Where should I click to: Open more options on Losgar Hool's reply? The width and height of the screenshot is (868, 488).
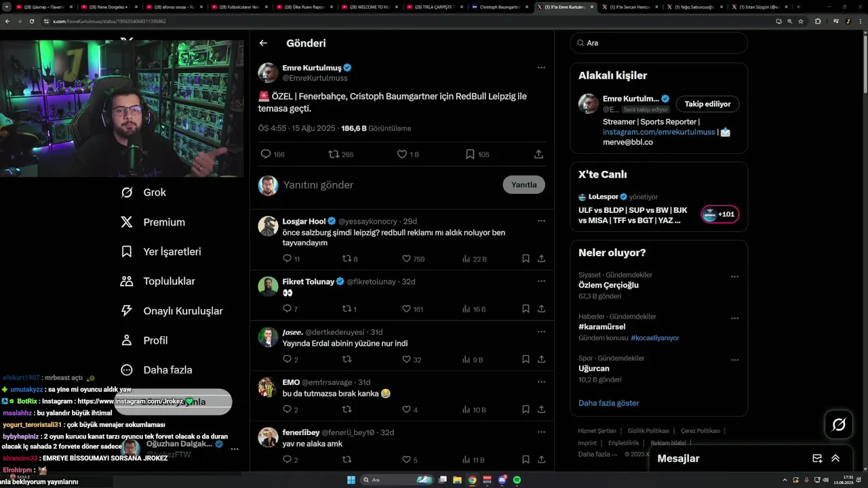[541, 221]
